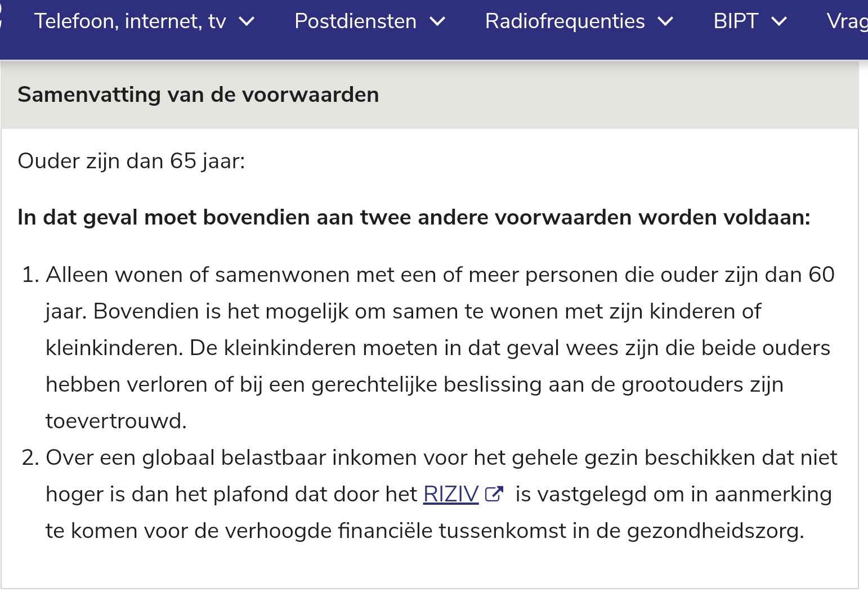Screen dimensions: 868x592
Task: Open the BIPT navigation menu label
Action: click(x=736, y=21)
